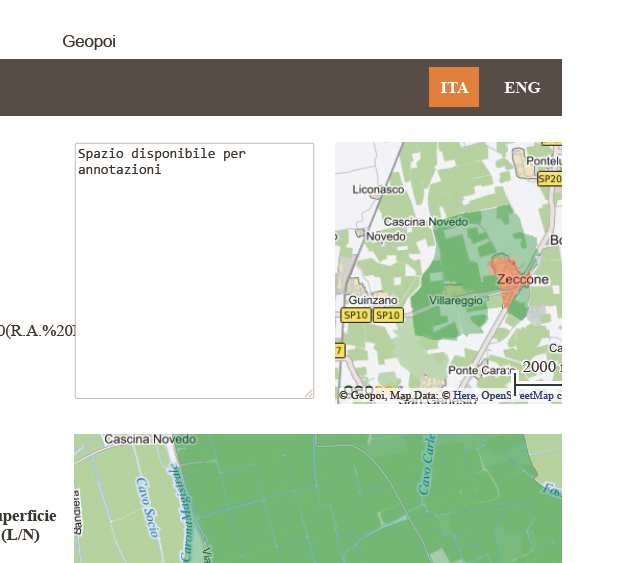Click the SP20 road shield on map

tap(549, 179)
